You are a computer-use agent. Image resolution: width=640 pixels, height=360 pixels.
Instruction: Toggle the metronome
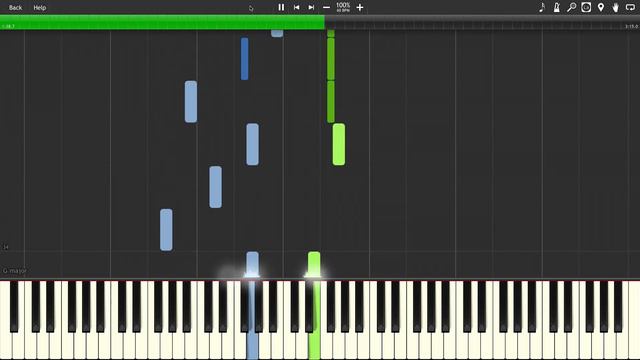click(556, 7)
